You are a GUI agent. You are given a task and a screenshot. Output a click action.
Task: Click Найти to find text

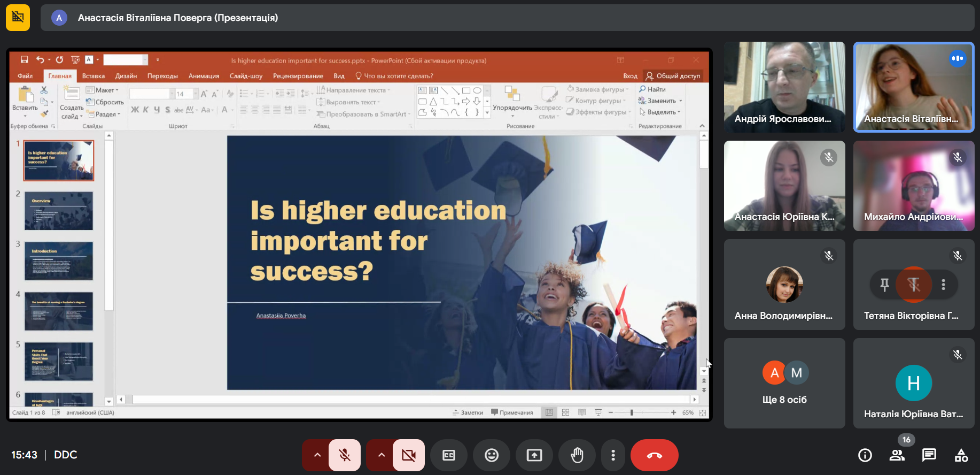652,89
